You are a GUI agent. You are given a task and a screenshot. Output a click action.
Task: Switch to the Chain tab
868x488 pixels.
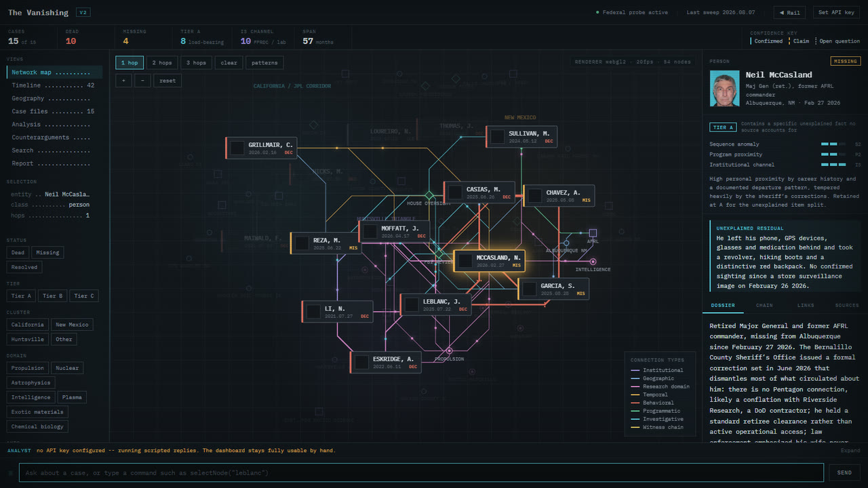tap(764, 306)
